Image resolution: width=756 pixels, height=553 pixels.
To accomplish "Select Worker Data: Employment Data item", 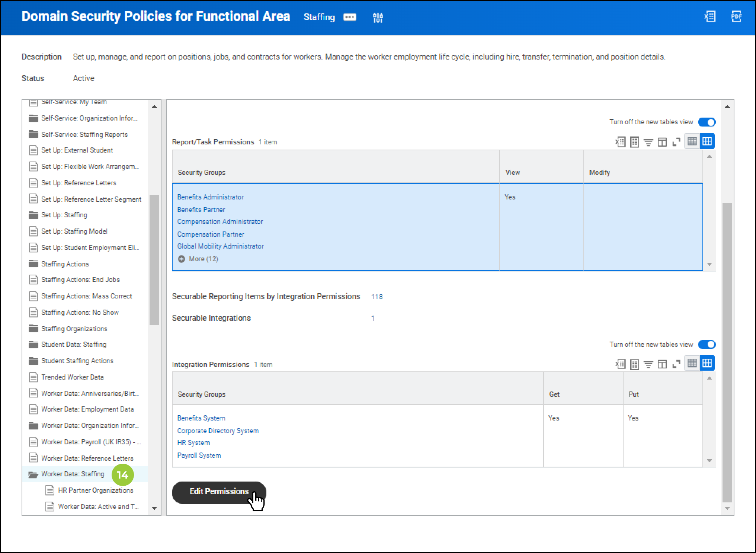I will 87,409.
